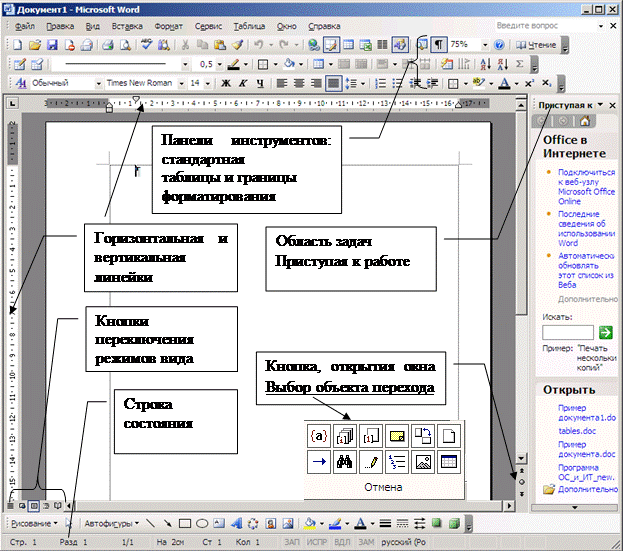
Task: Click Чтение reading mode button
Action: tap(536, 45)
